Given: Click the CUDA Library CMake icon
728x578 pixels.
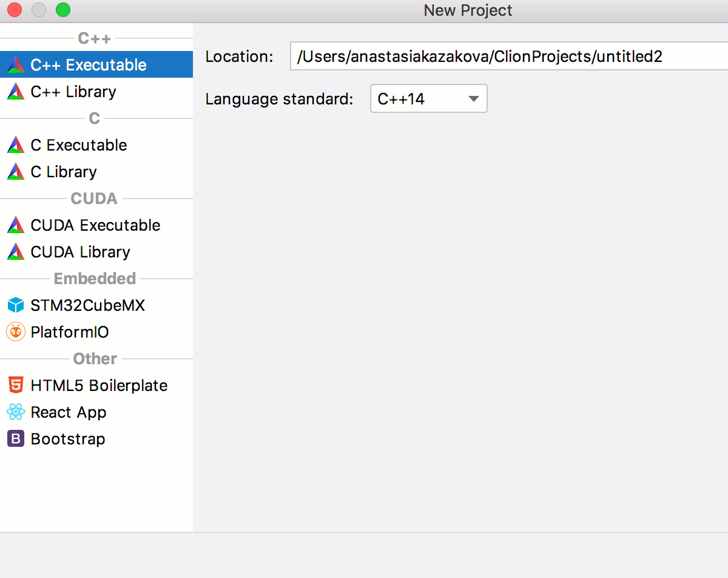Looking at the screenshot, I should pos(16,251).
